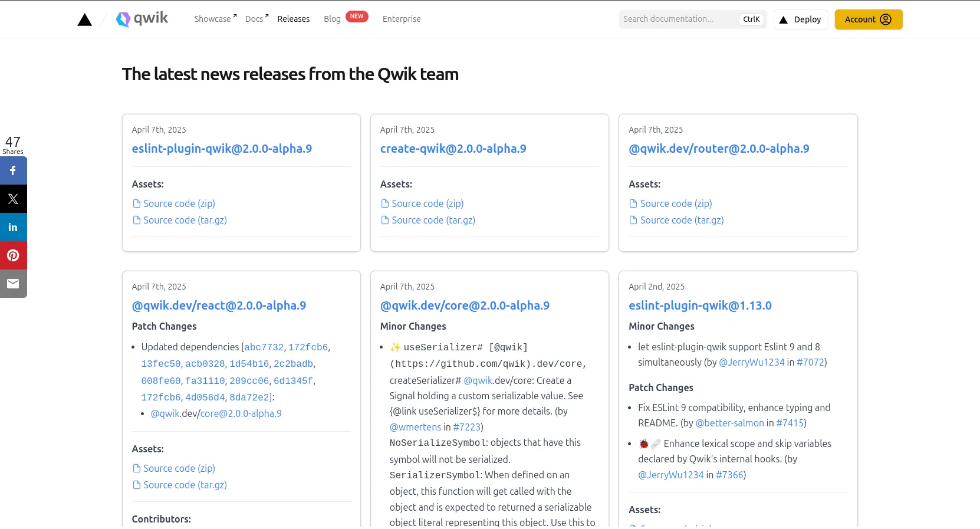The image size is (980, 529).
Task: Open commit 008fe60 link
Action: tap(161, 381)
